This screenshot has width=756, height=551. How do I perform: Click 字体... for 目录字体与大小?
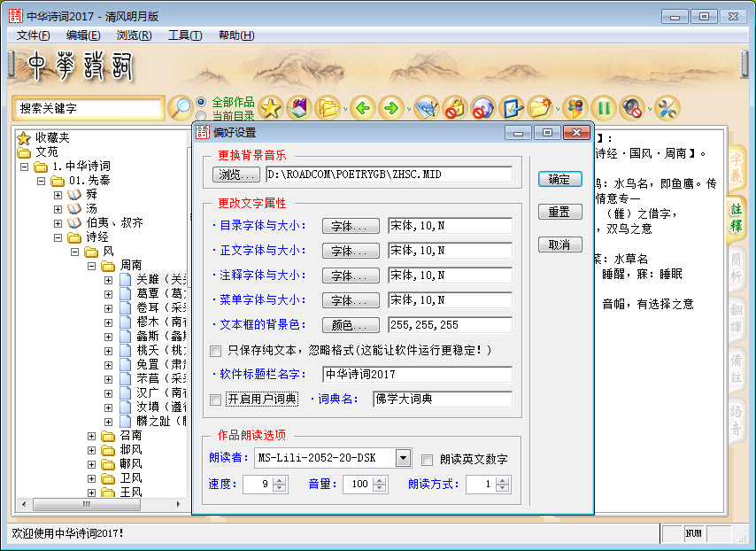coord(351,226)
